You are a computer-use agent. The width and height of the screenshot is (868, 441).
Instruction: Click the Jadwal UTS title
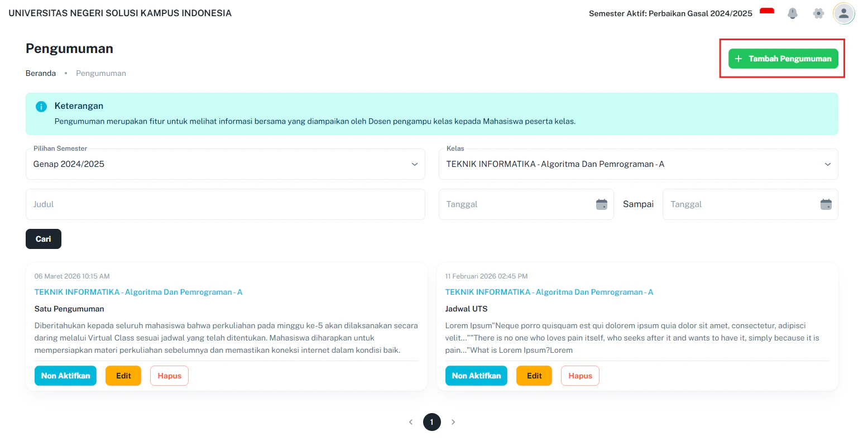467,309
